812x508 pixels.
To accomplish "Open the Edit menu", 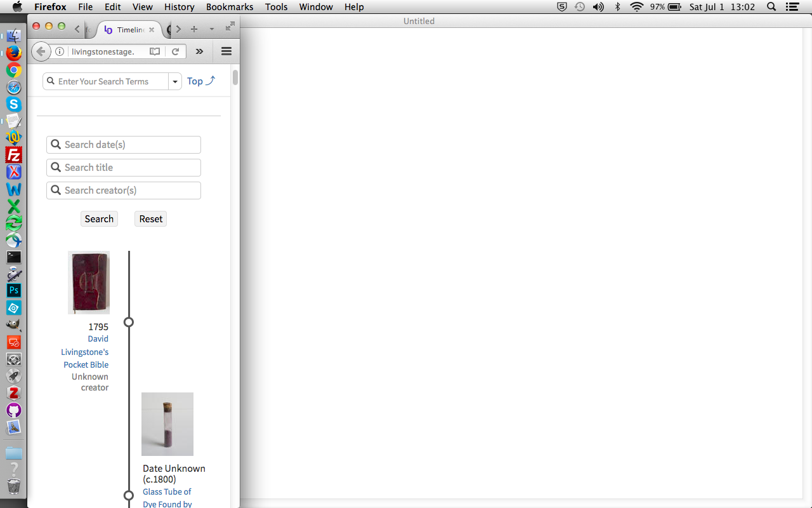I will 113,7.
